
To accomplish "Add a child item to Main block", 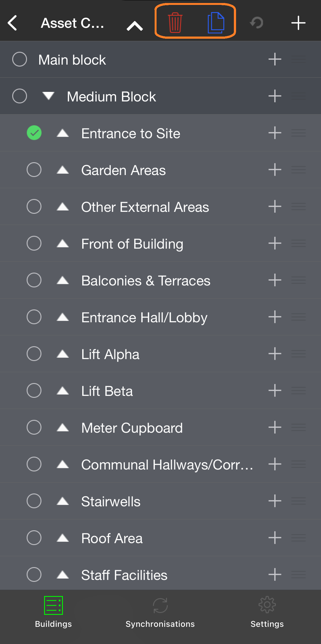I will pyautogui.click(x=275, y=59).
